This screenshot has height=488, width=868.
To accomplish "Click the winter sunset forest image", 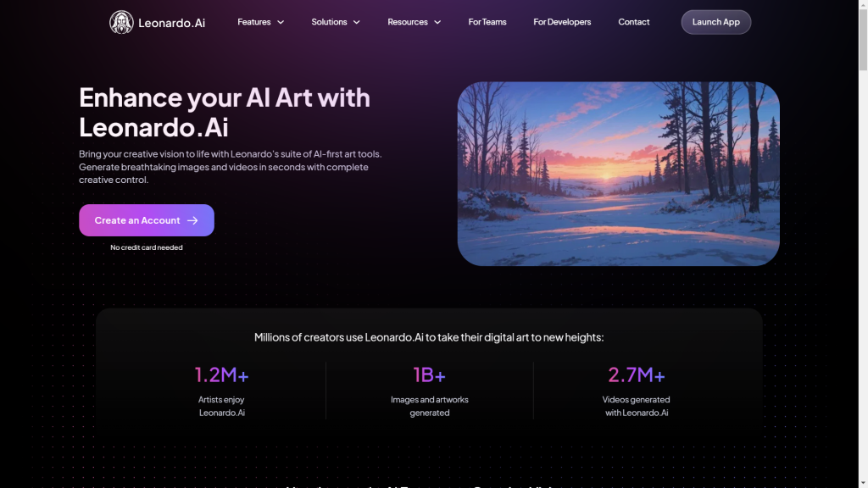I will 618,174.
